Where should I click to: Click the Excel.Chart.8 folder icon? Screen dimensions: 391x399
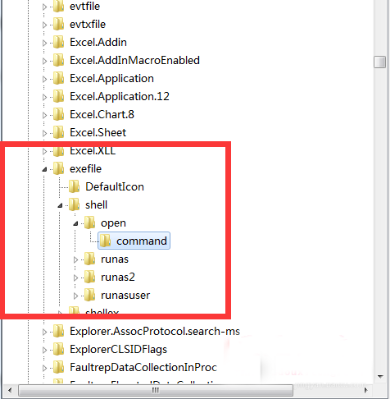[59, 114]
